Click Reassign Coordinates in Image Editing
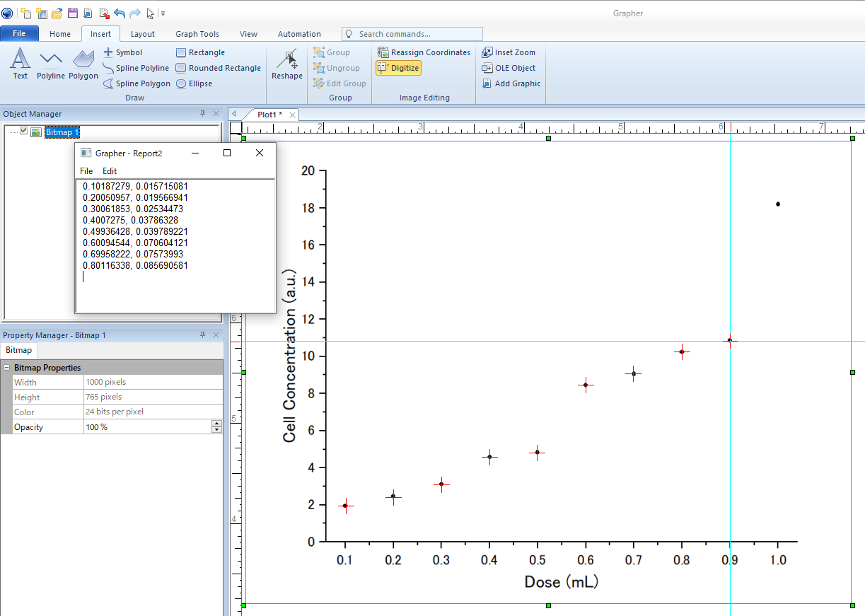The image size is (865, 616). pos(424,52)
